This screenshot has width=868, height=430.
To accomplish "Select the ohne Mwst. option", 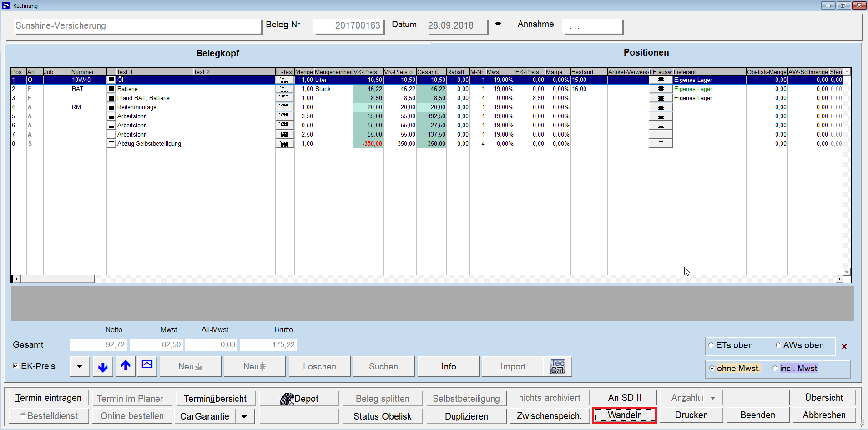I will coord(712,369).
